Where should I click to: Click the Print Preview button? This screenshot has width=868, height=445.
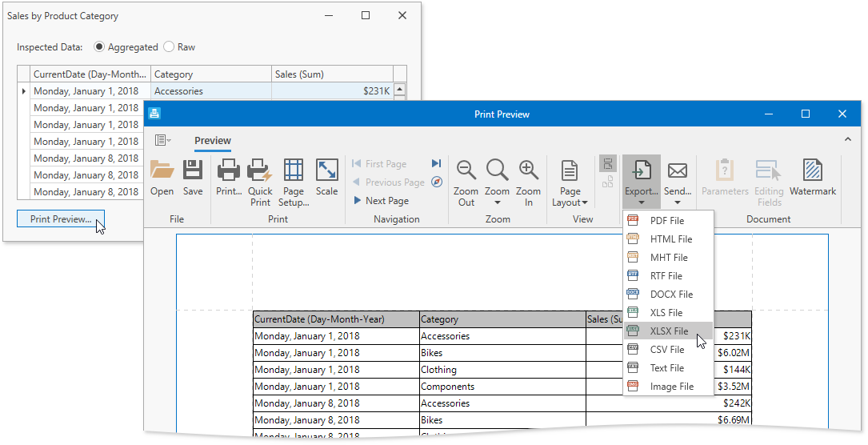61,219
